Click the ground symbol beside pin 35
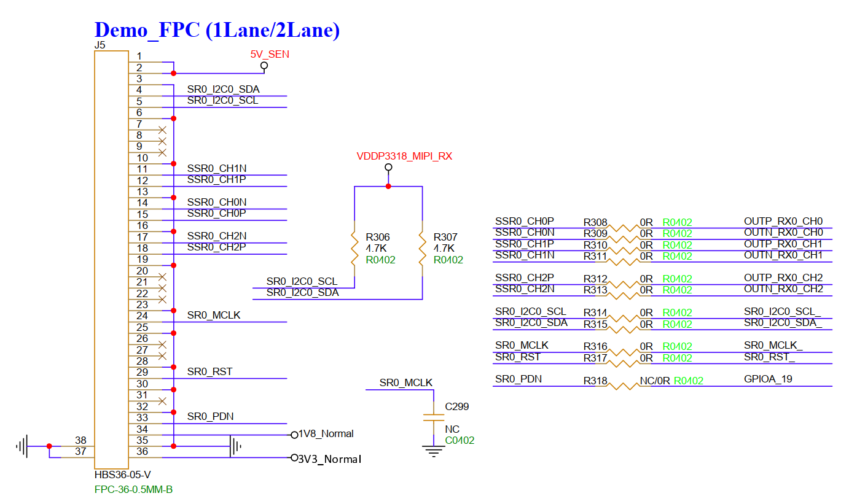This screenshot has width=857, height=504. tap(234, 446)
